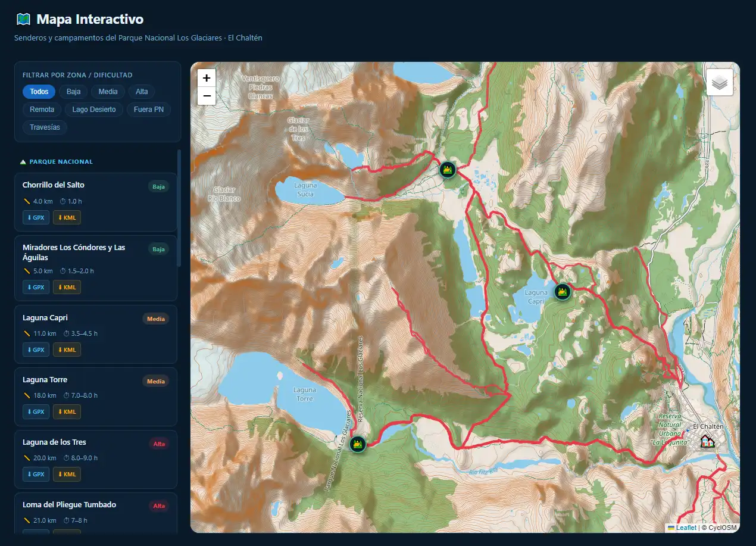Screen dimensions: 756x546
Task: Click the campsite marker near Laguna Torre
Action: pos(357,444)
